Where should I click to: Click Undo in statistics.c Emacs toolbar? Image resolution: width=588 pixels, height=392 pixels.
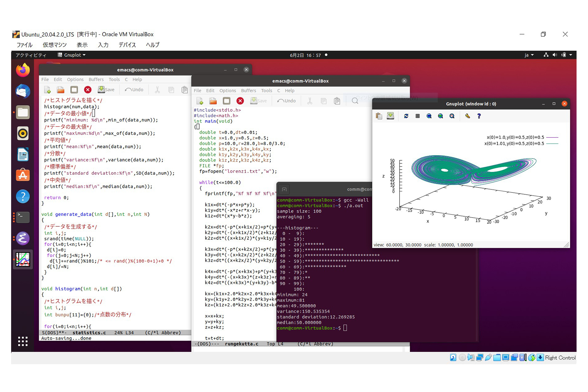coord(134,90)
